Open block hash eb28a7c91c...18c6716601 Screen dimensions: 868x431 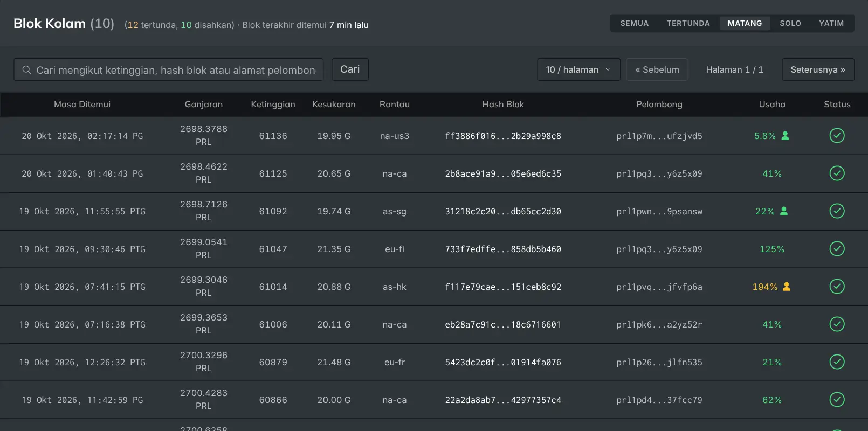coord(503,324)
